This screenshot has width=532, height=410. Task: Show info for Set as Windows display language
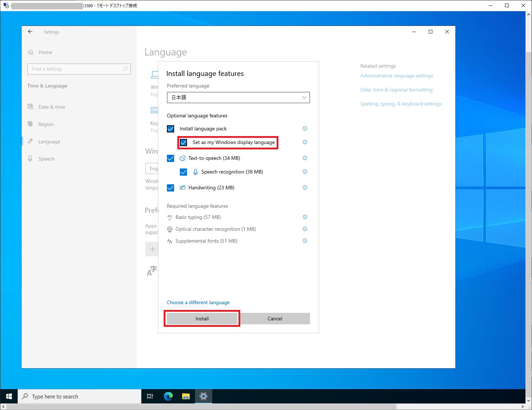tap(305, 142)
